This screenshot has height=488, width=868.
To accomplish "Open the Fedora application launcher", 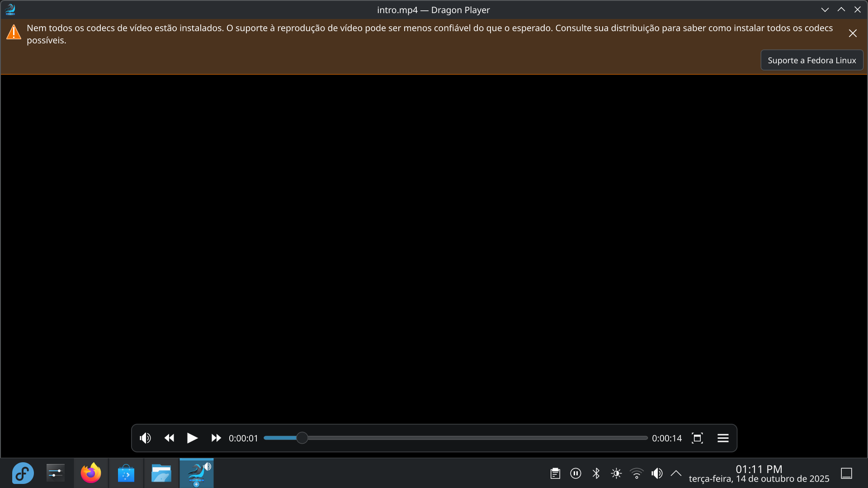I will (23, 473).
